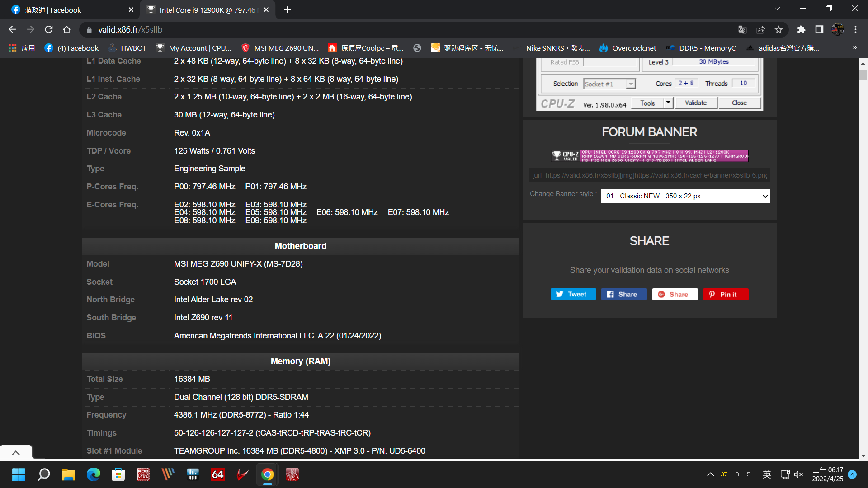
Task: Click the page scrollbar thumb
Action: coord(863,75)
